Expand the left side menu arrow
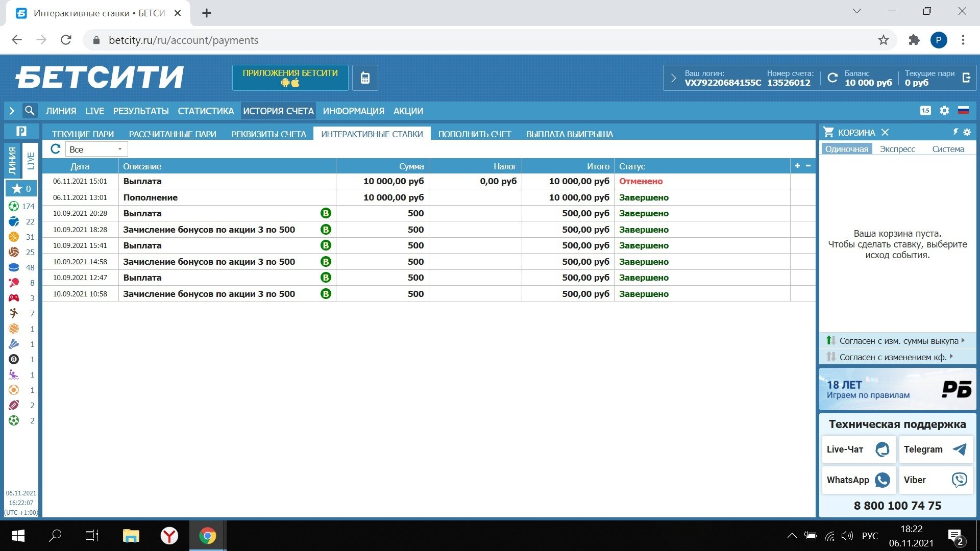Screen dimensions: 980x551 click(12, 111)
